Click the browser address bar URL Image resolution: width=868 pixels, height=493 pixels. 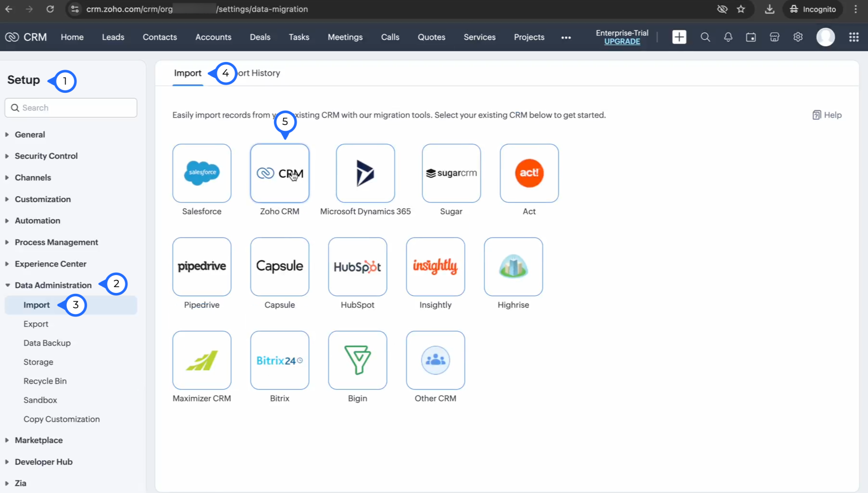(197, 9)
